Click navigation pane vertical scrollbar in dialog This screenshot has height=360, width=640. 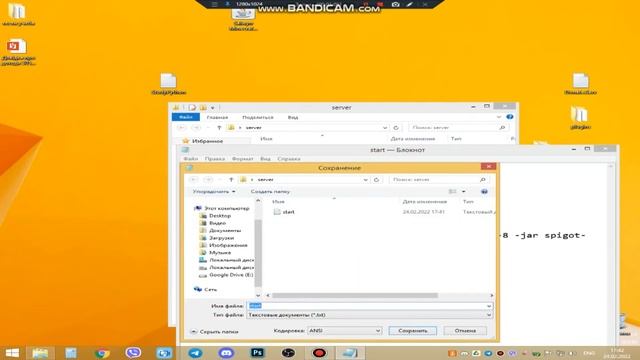tap(258, 253)
